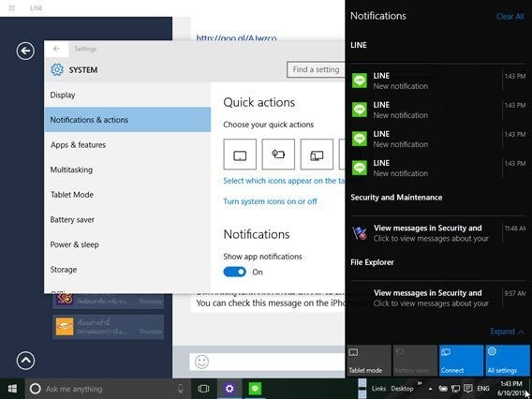Open the emoji smiley picker in LINE

[x=201, y=362]
